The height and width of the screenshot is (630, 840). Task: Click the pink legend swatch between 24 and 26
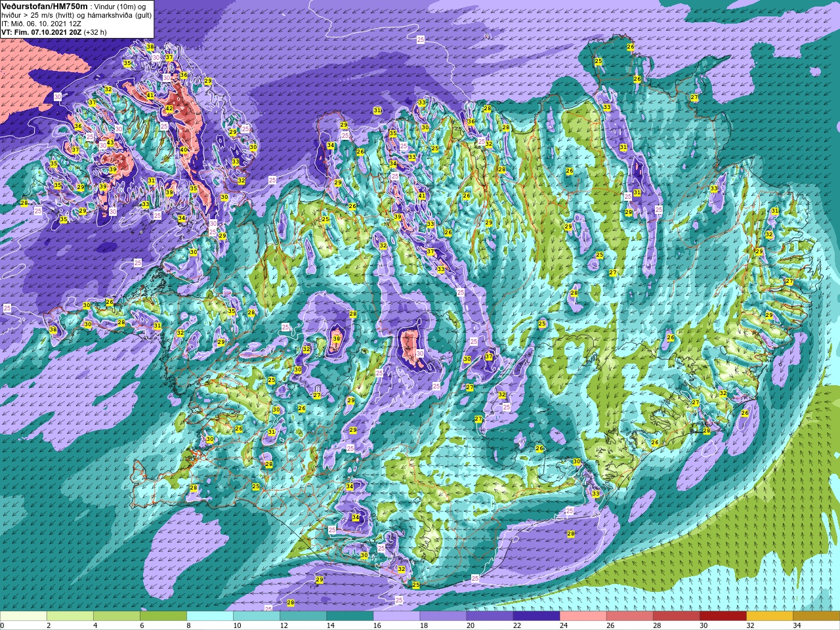pos(583,616)
